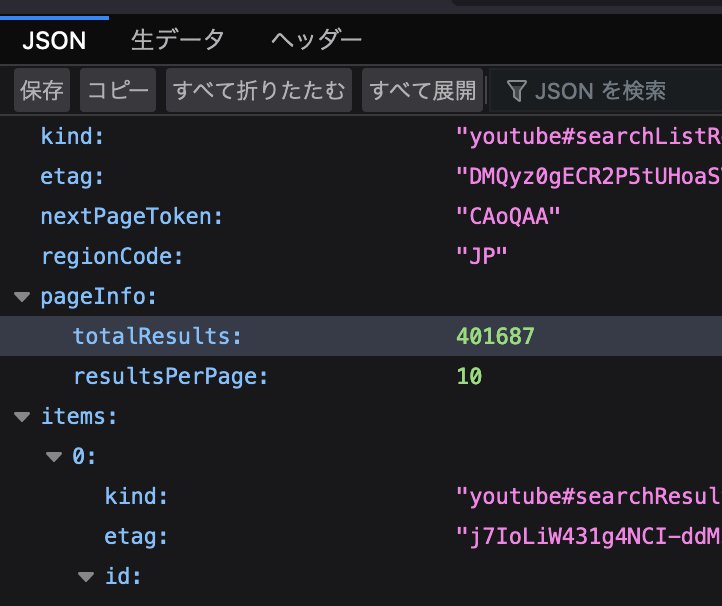Select the resultsPerPage key
The image size is (722, 606).
point(170,376)
